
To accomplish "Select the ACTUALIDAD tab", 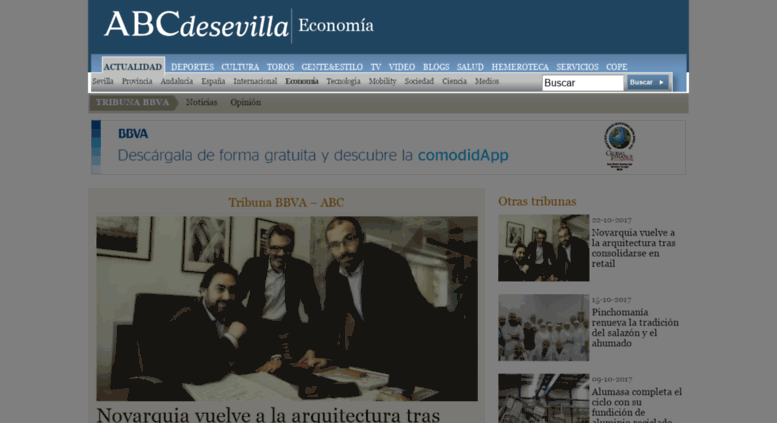I will (133, 66).
